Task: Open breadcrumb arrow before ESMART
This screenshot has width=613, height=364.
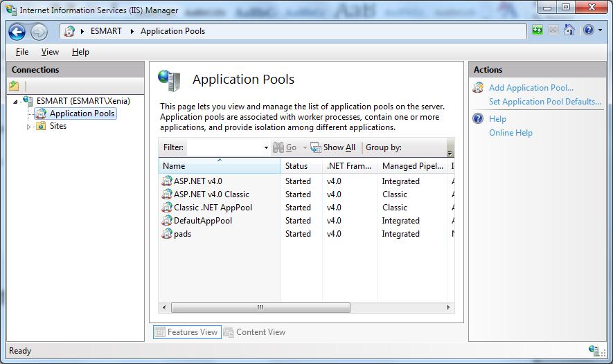Action: 82,31
